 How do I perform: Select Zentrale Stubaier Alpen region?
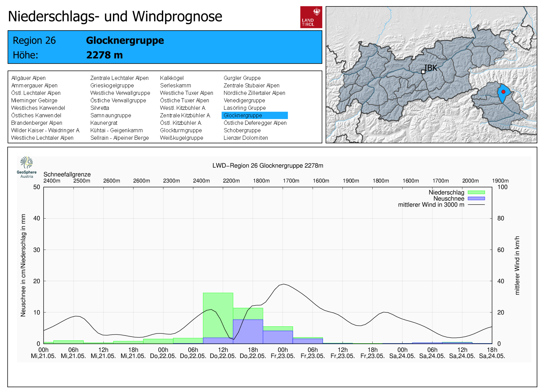(x=251, y=85)
